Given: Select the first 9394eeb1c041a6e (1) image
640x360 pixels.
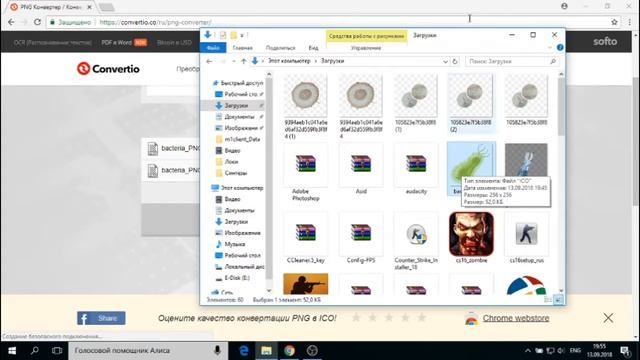Looking at the screenshot, I should (306, 107).
